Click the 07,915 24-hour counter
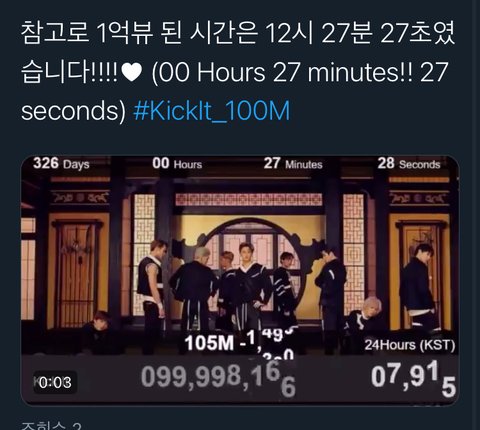The height and width of the screenshot is (430, 480). [x=413, y=378]
